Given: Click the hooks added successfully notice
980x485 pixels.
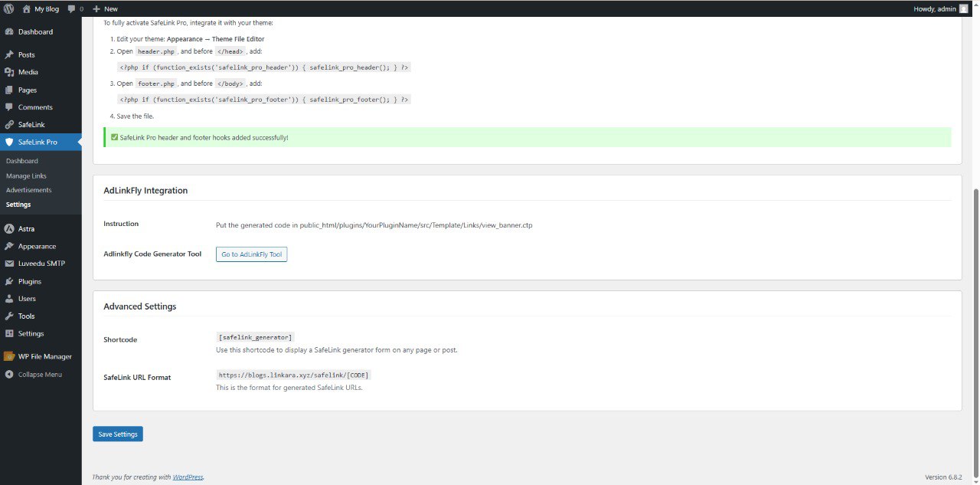Looking at the screenshot, I should [528, 138].
